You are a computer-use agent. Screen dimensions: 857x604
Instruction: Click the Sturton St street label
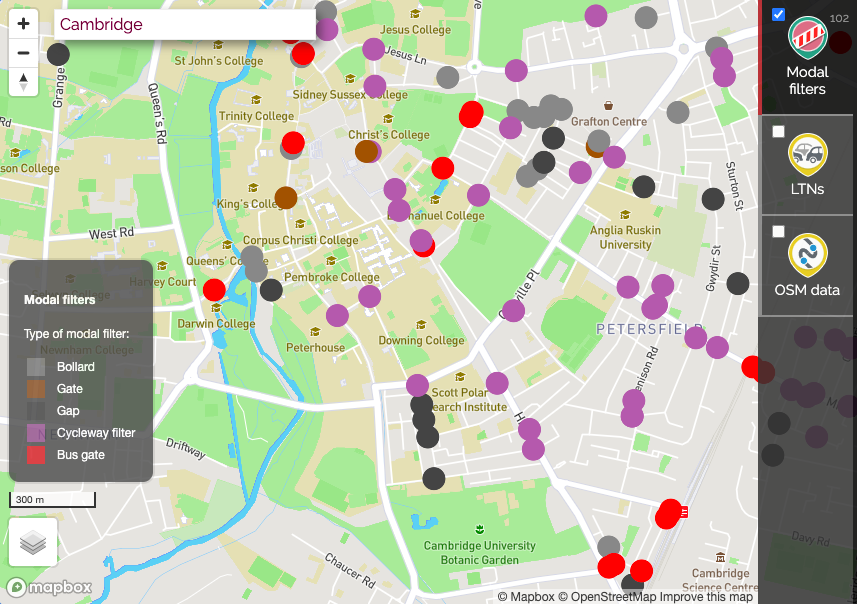click(735, 186)
